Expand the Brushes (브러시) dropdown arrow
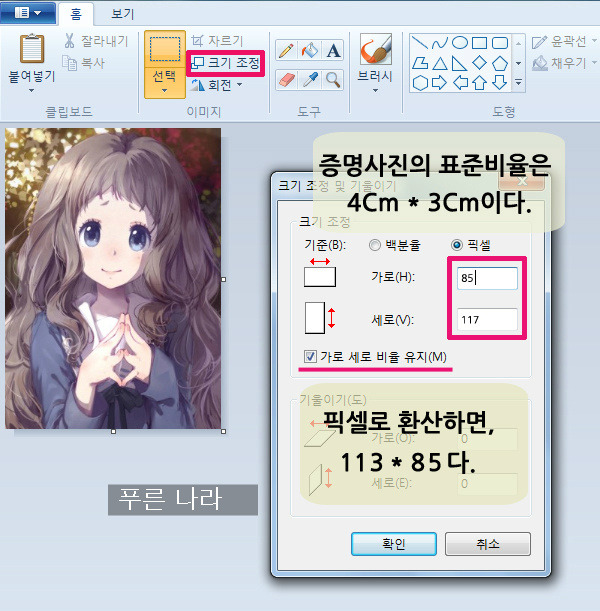The width and height of the screenshot is (600, 611). click(375, 91)
